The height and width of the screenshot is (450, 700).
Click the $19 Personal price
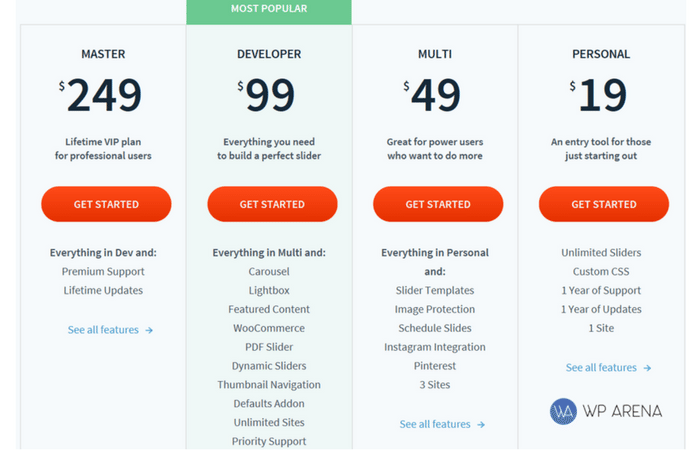coord(598,95)
